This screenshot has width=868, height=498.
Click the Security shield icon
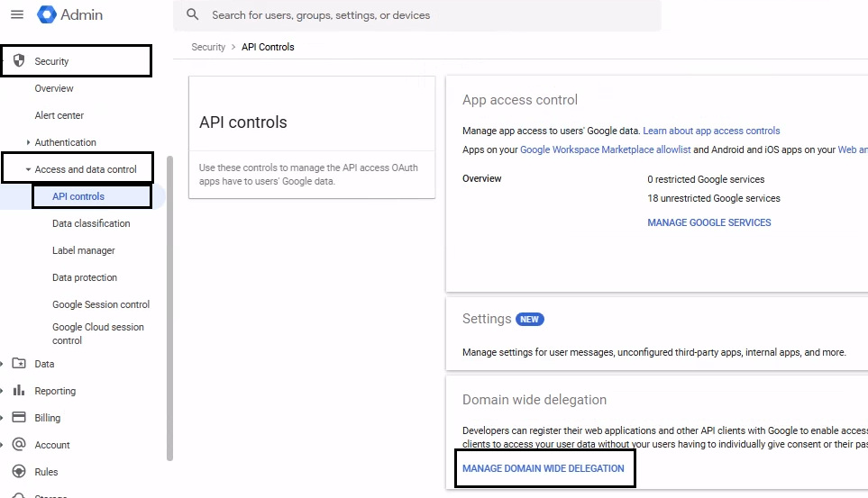point(19,60)
